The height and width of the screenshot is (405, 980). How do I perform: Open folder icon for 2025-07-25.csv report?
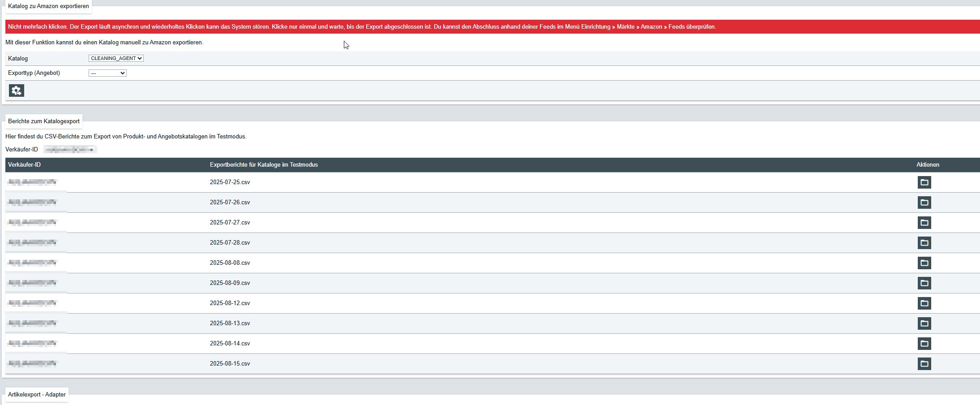(x=924, y=182)
